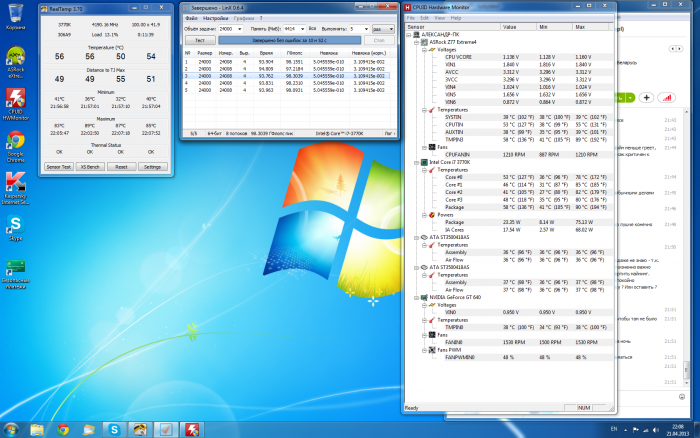Click the volume speaker icon in system tray
This screenshot has height=438, width=700.
point(655,430)
